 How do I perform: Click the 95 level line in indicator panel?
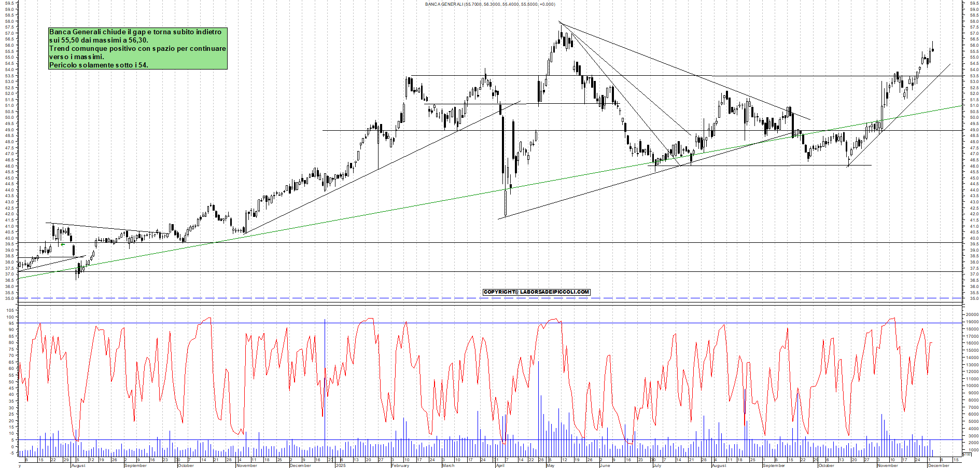tap(415, 324)
